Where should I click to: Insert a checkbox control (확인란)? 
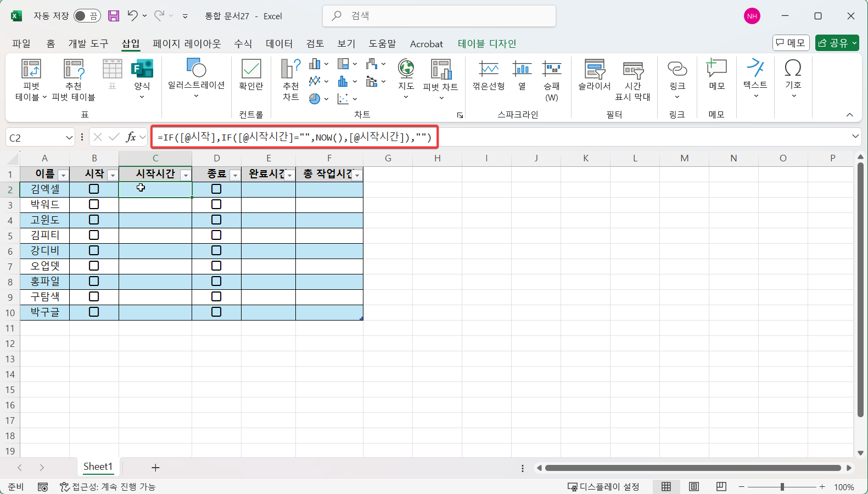[251, 75]
